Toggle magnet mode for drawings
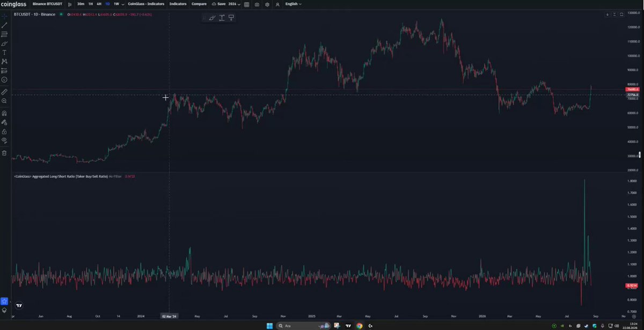Viewport: 644px width, 330px height. pyautogui.click(x=4, y=113)
